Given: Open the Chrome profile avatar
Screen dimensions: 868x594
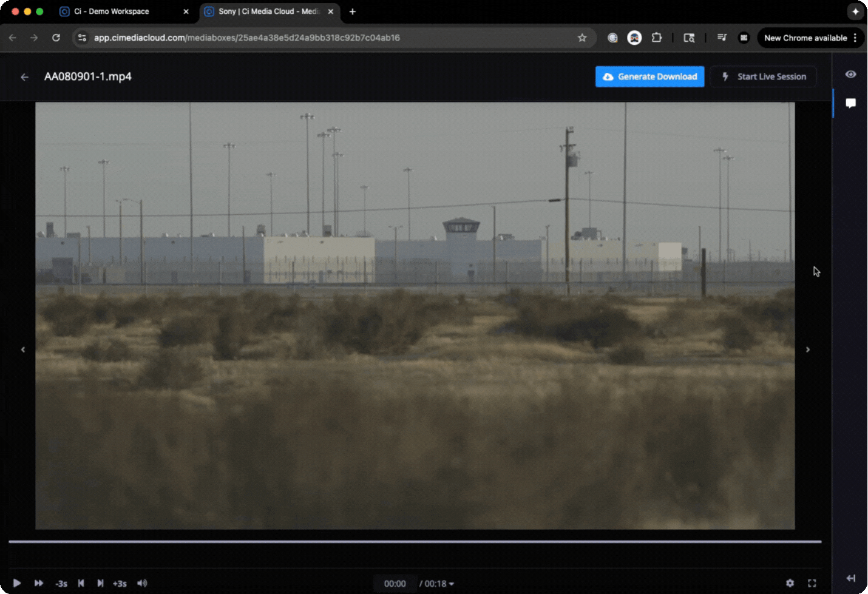Looking at the screenshot, I should pyautogui.click(x=744, y=38).
